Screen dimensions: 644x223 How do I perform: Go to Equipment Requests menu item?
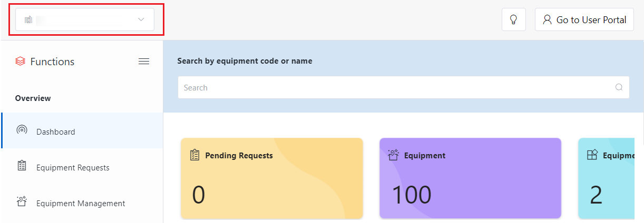click(x=73, y=168)
